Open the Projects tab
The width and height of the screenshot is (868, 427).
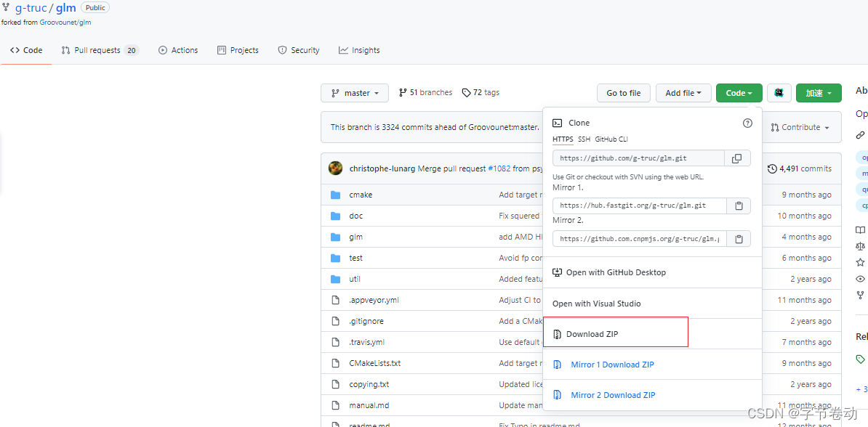[x=238, y=50]
